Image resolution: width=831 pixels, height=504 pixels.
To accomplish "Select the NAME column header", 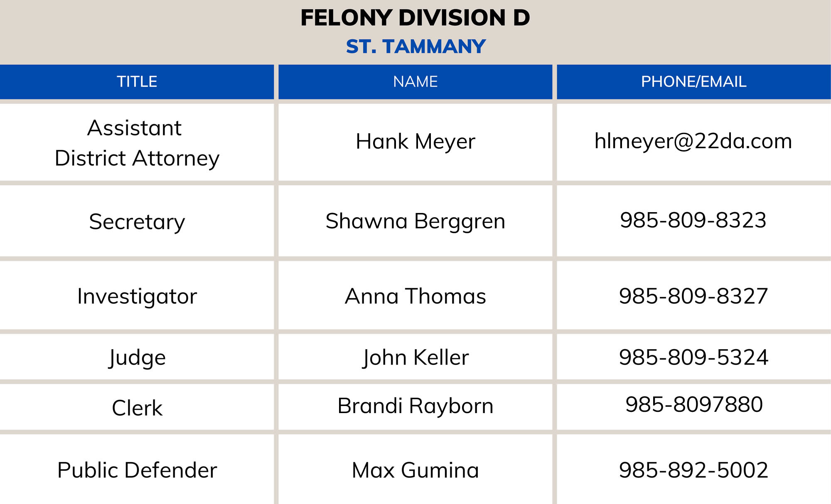I will tap(415, 81).
